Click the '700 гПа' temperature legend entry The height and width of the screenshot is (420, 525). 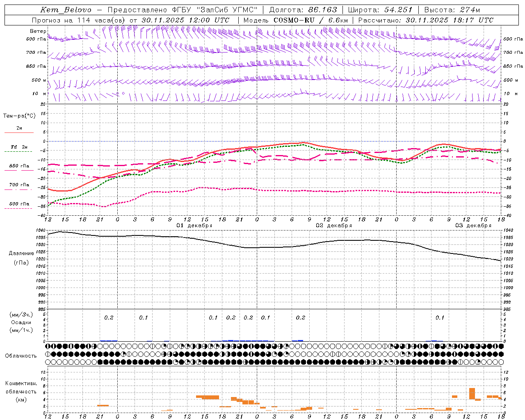19,185
